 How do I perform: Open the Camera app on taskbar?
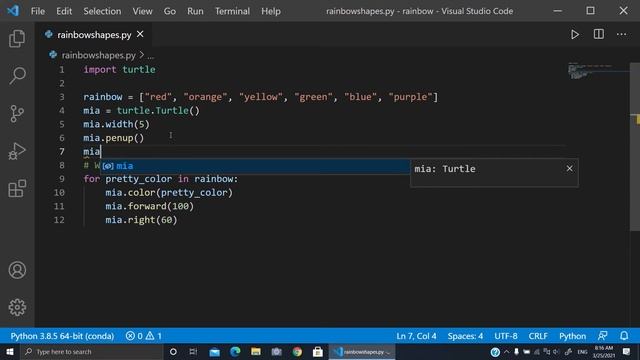coord(276,351)
